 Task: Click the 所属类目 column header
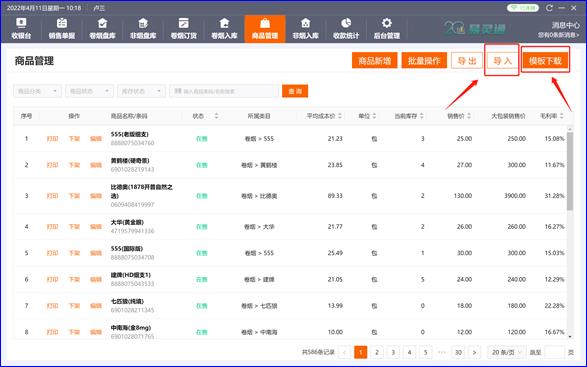point(259,116)
